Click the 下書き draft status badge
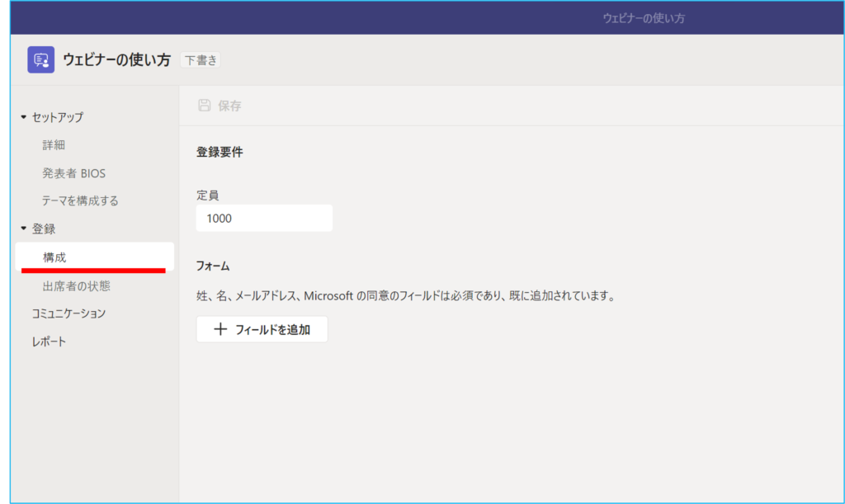 point(201,60)
